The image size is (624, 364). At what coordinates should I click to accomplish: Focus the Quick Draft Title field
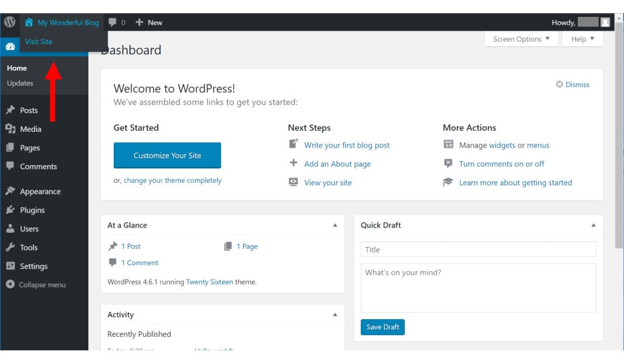478,250
